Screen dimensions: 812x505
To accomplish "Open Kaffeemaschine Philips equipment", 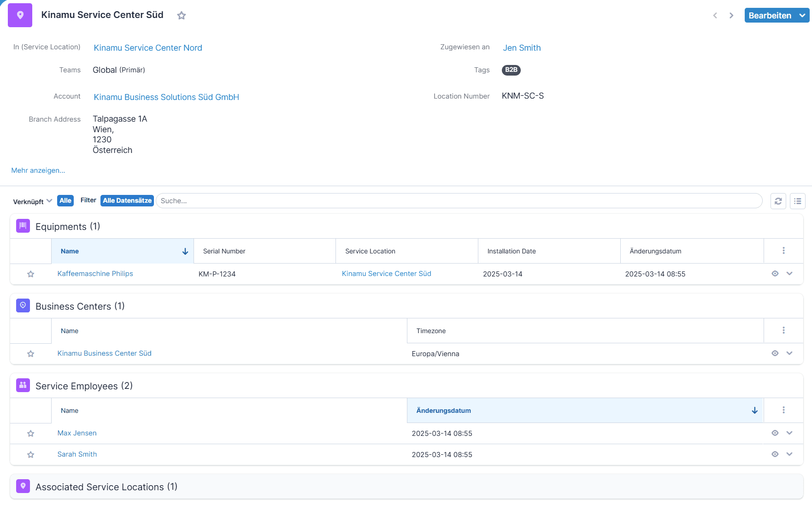I will (x=95, y=274).
